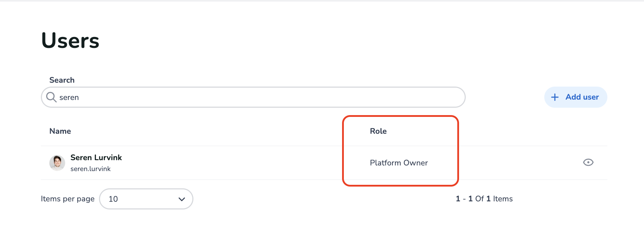Click the plus icon beside Add user
The height and width of the screenshot is (226, 644).
click(555, 97)
